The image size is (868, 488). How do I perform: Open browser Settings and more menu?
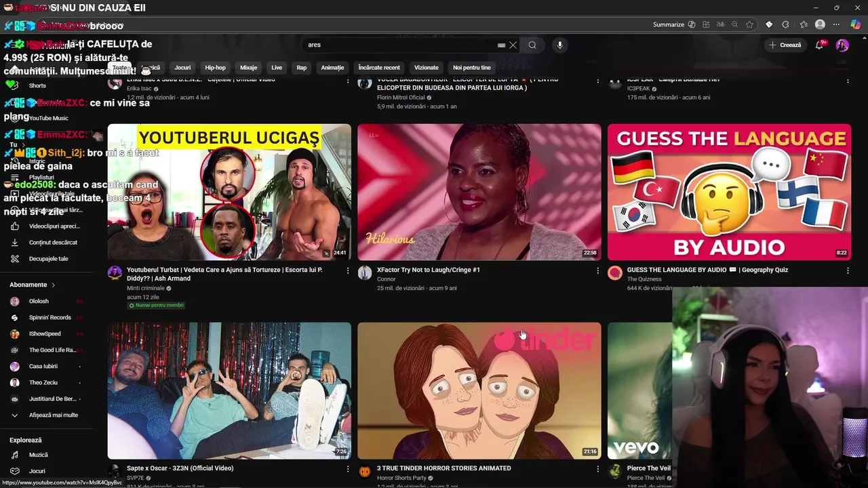pyautogui.click(x=836, y=24)
